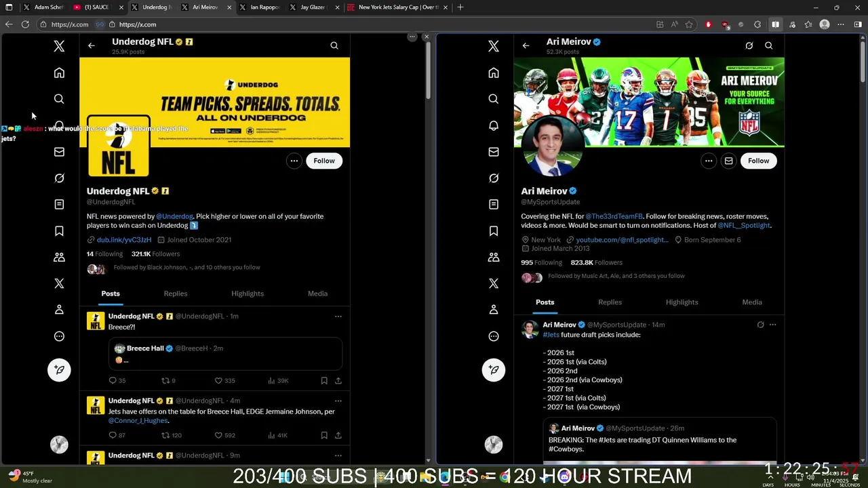Image resolution: width=868 pixels, height=488 pixels.
Task: Follow Ari Meirov
Action: 758,161
